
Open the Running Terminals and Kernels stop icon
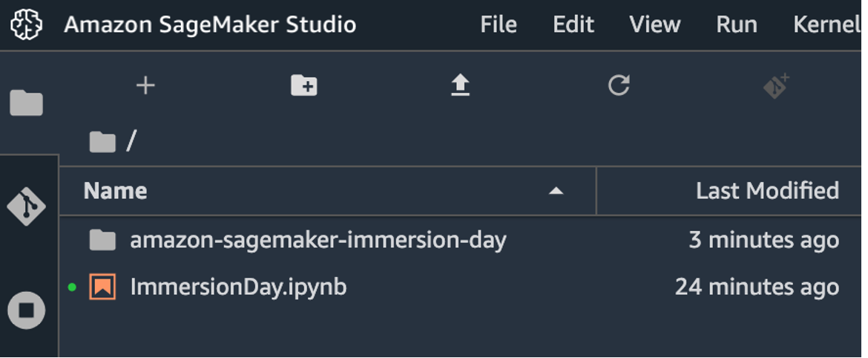coord(27,310)
